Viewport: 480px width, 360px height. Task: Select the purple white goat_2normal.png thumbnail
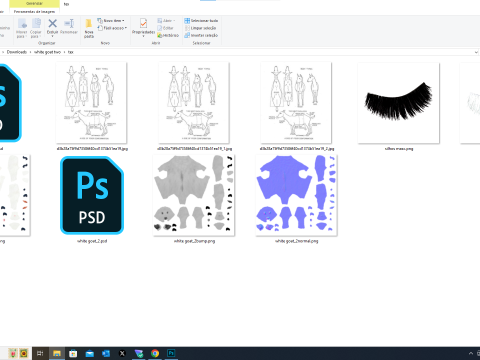pyautogui.click(x=296, y=195)
